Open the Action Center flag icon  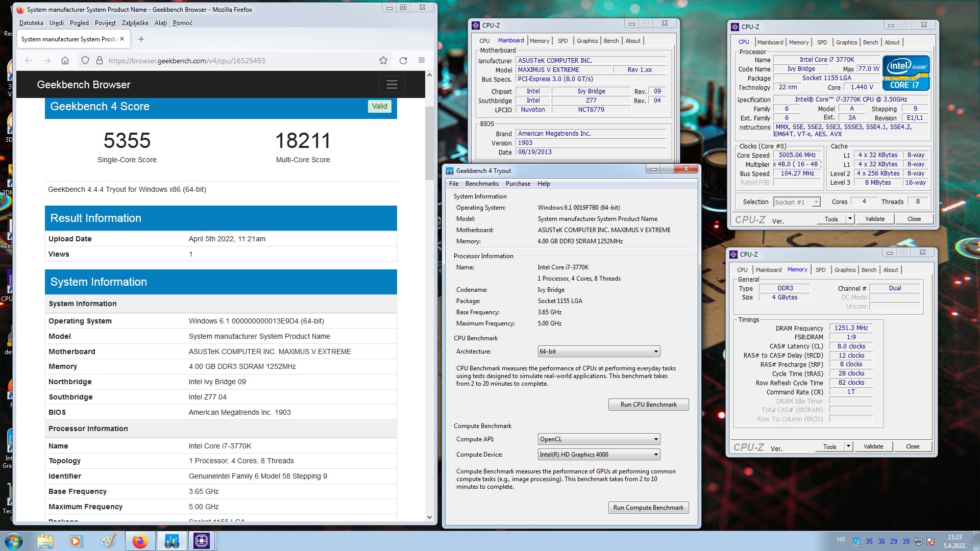coord(930,541)
